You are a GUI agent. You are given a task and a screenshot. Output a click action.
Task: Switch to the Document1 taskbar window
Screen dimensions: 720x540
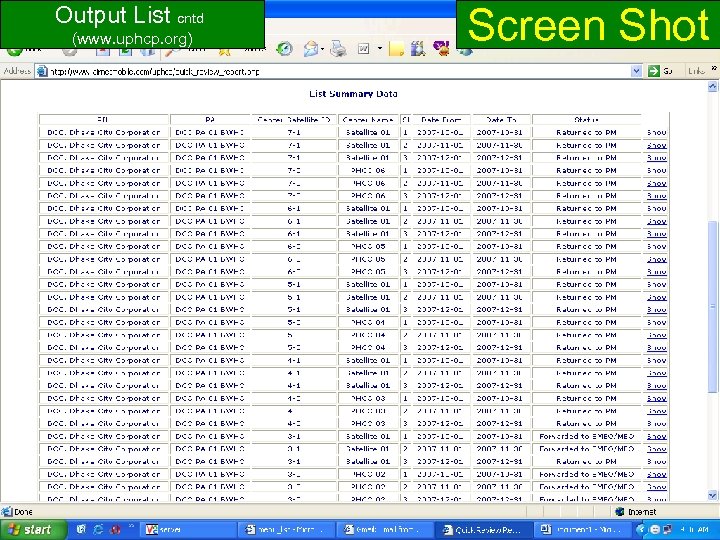coord(583,529)
